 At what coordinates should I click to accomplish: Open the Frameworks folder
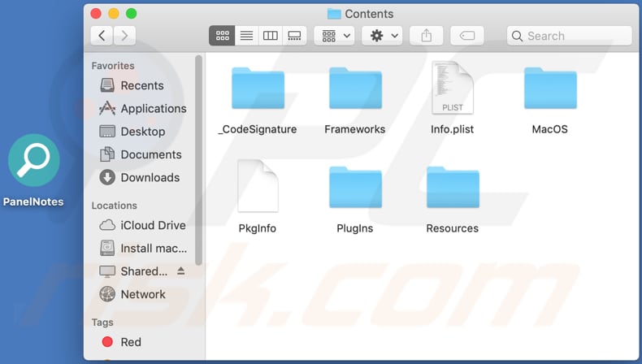355,89
